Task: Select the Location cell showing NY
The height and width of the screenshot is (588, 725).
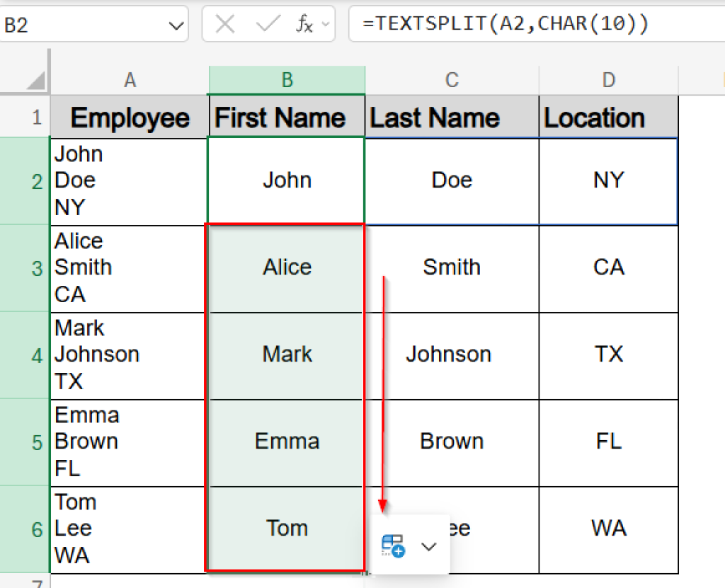Action: 608,180
